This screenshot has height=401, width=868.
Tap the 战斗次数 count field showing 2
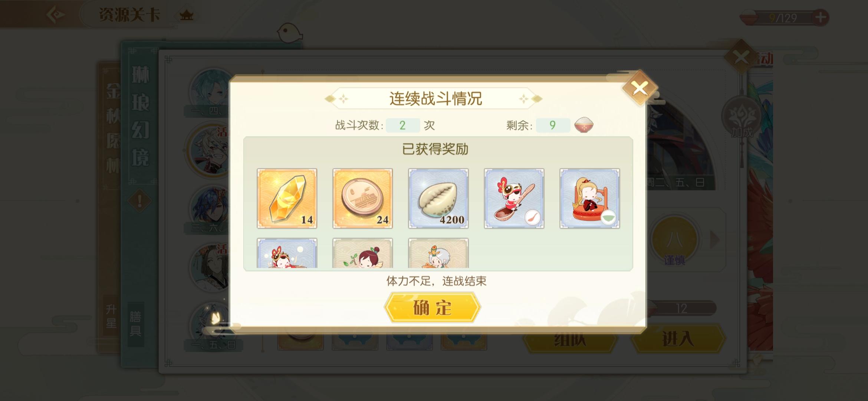403,125
